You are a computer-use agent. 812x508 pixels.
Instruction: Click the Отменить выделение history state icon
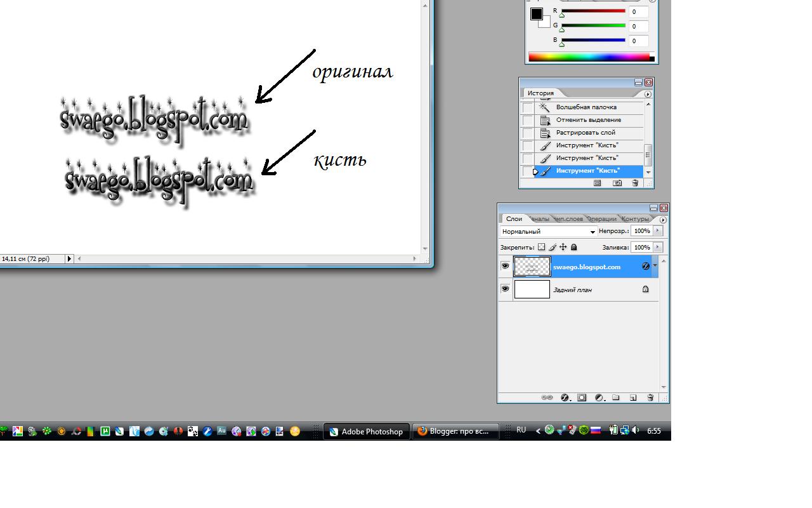click(x=545, y=120)
